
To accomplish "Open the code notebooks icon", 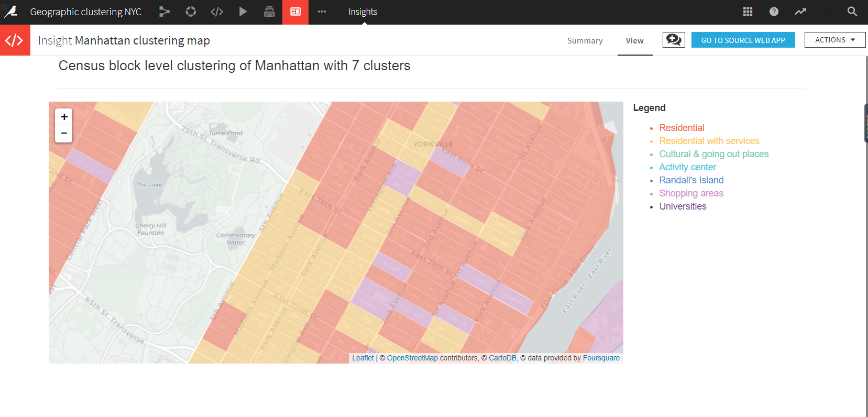I will tap(217, 12).
